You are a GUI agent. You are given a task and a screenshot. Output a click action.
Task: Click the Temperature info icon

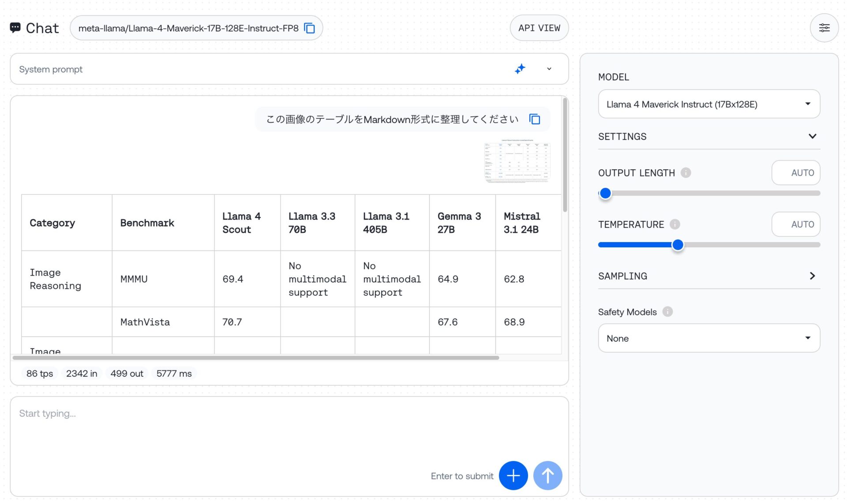[675, 224]
